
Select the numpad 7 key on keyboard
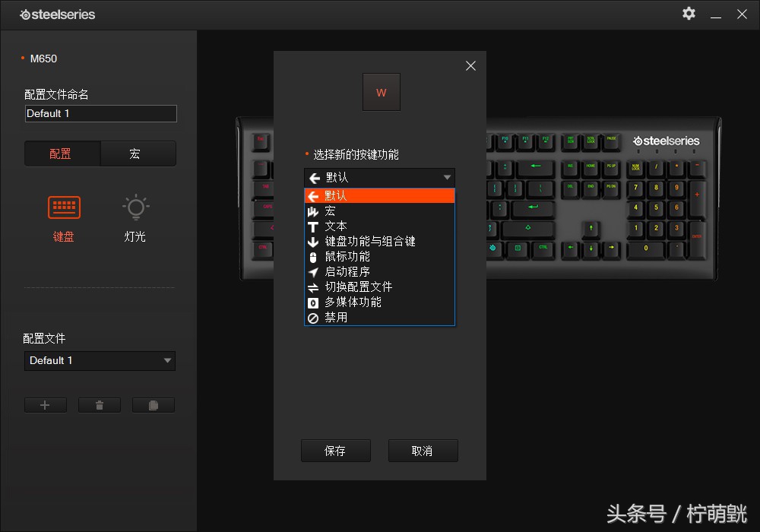click(636, 188)
